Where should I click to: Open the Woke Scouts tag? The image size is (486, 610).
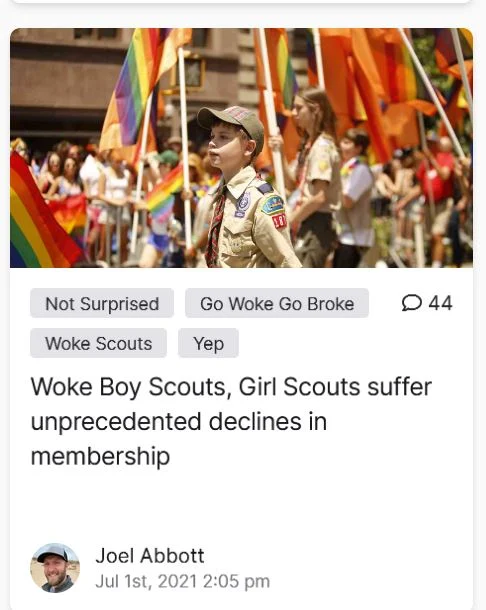(x=98, y=343)
